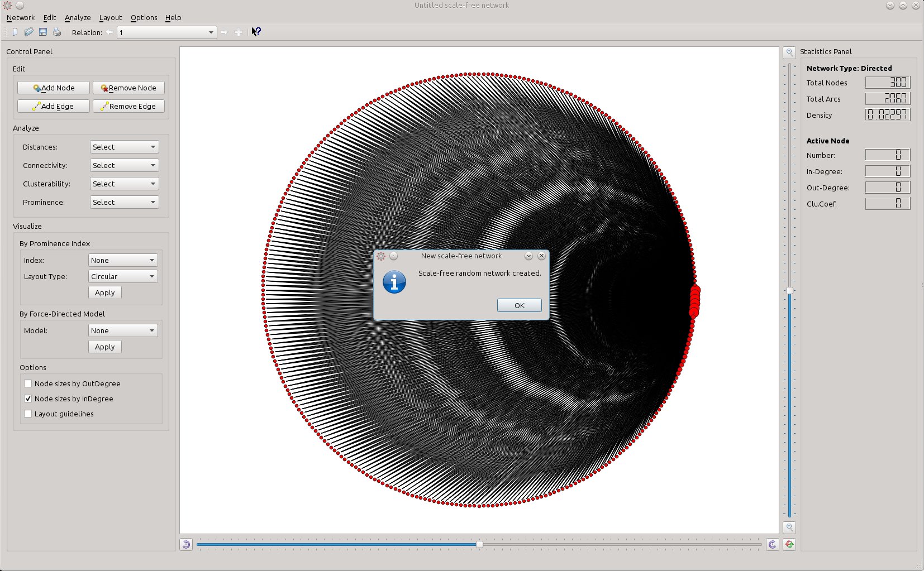The height and width of the screenshot is (571, 924).
Task: Click main window app icon in title bar
Action: tap(7, 6)
